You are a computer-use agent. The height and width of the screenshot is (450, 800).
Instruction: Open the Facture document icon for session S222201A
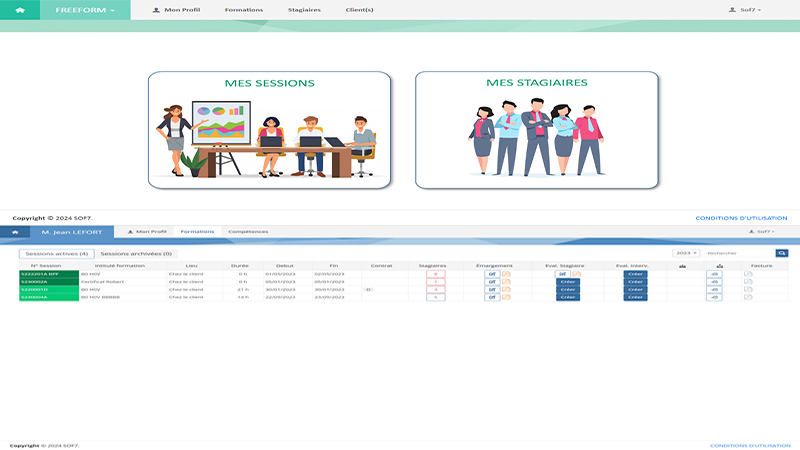click(747, 274)
